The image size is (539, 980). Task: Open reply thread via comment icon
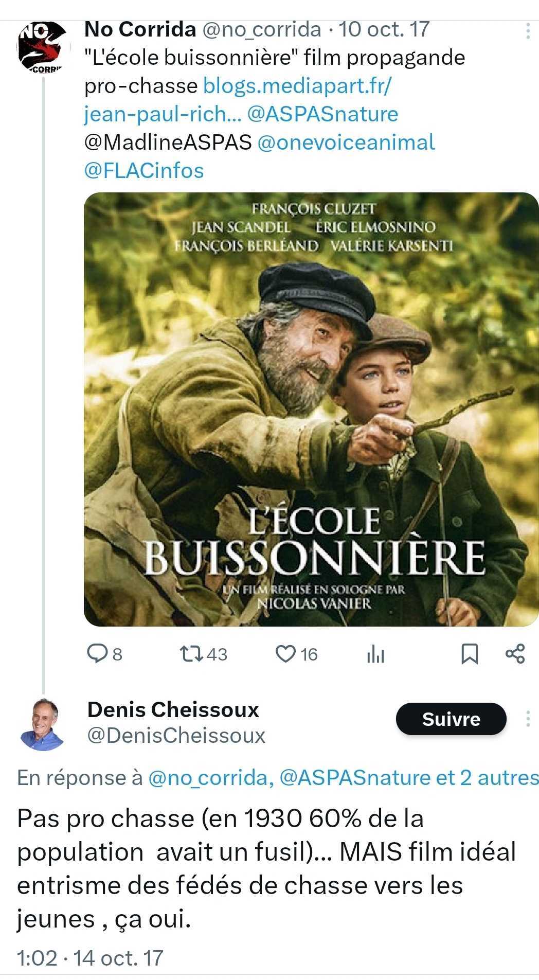[97, 653]
